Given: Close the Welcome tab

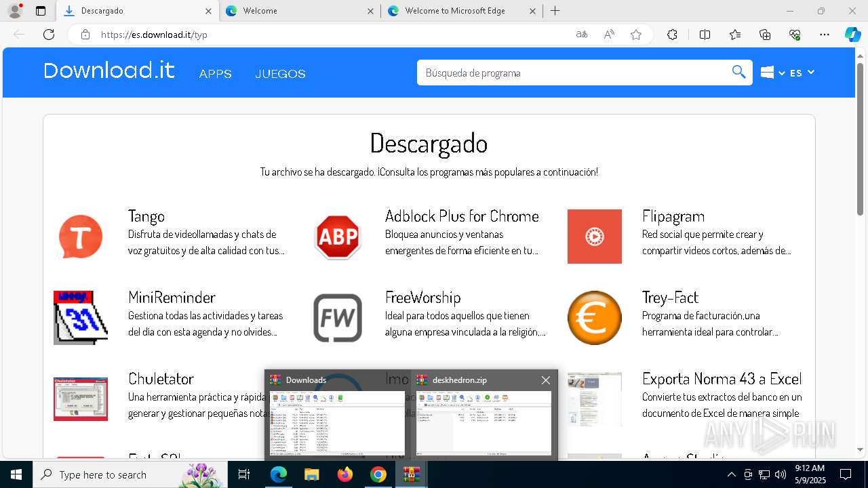Looking at the screenshot, I should [370, 11].
